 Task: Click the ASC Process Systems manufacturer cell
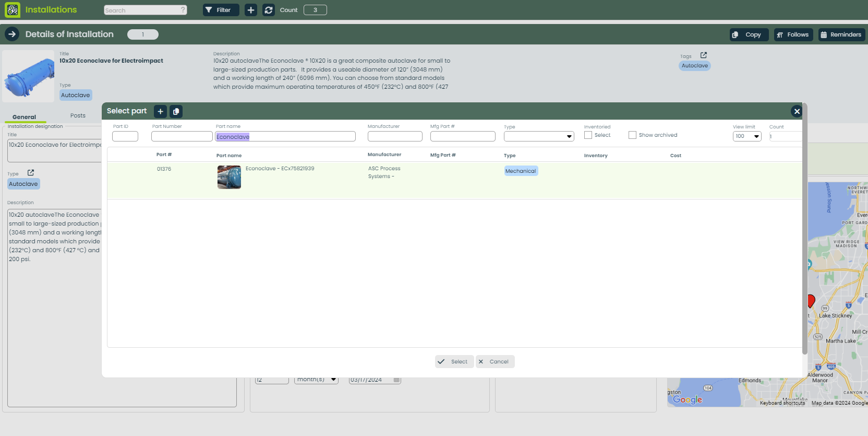[x=384, y=172]
